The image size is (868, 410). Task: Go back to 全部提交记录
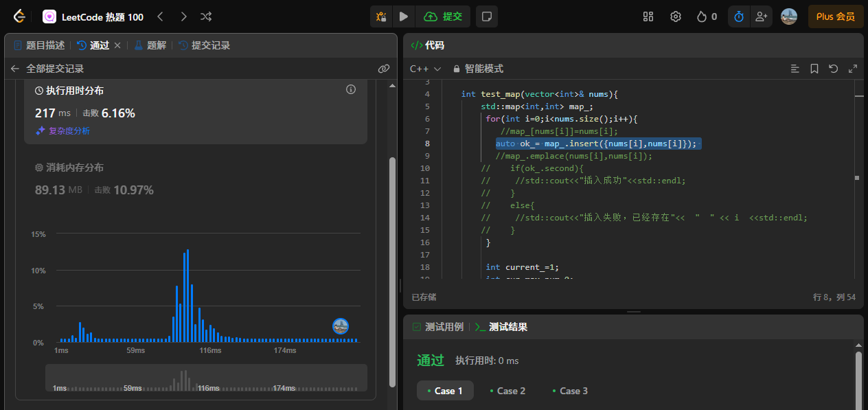tap(47, 69)
